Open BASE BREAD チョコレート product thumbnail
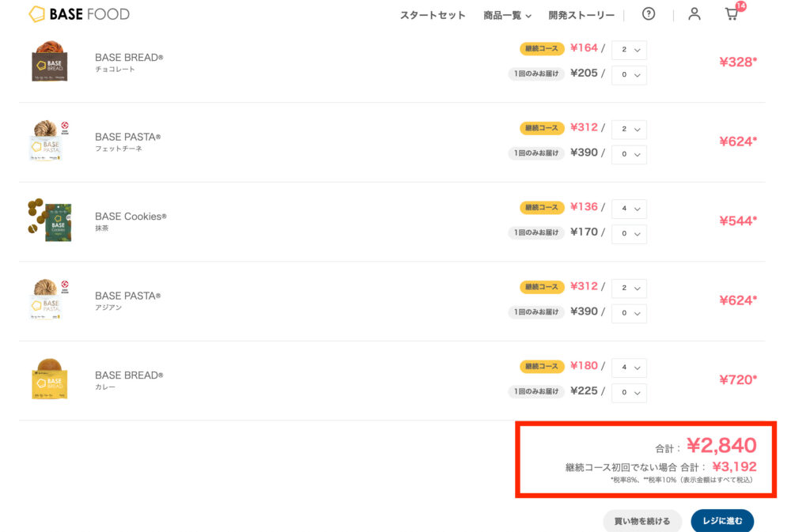The image size is (791, 532). tap(49, 61)
